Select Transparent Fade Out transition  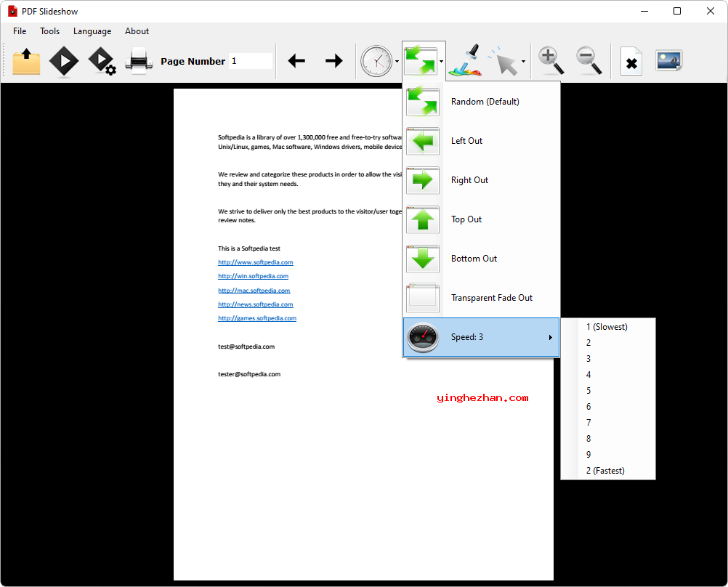point(491,298)
